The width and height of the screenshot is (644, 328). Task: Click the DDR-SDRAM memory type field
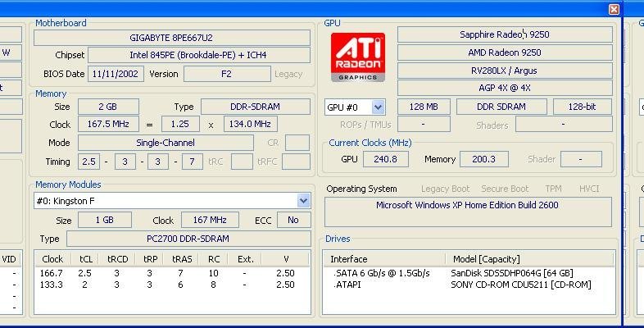coord(256,107)
